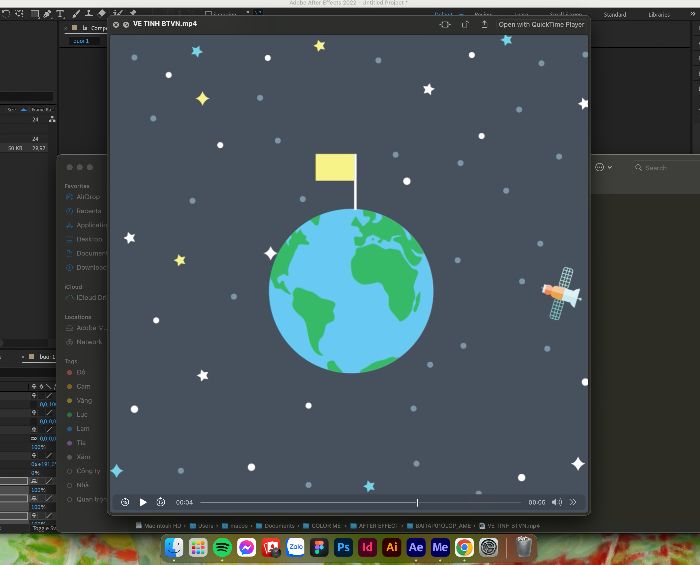Image resolution: width=700 pixels, height=565 pixels.
Task: Rotate the preview with the rotate icon
Action: (x=465, y=25)
